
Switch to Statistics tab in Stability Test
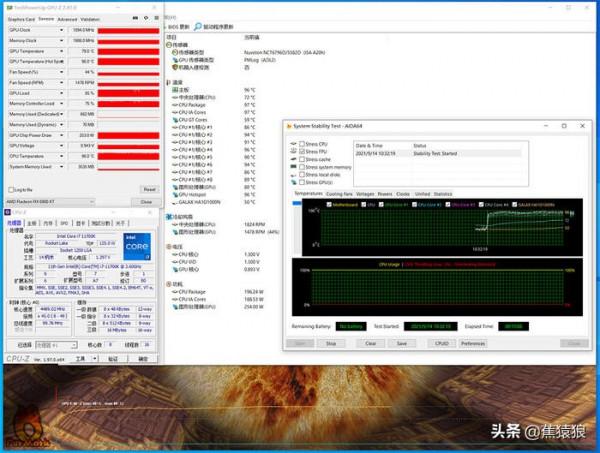pyautogui.click(x=443, y=194)
